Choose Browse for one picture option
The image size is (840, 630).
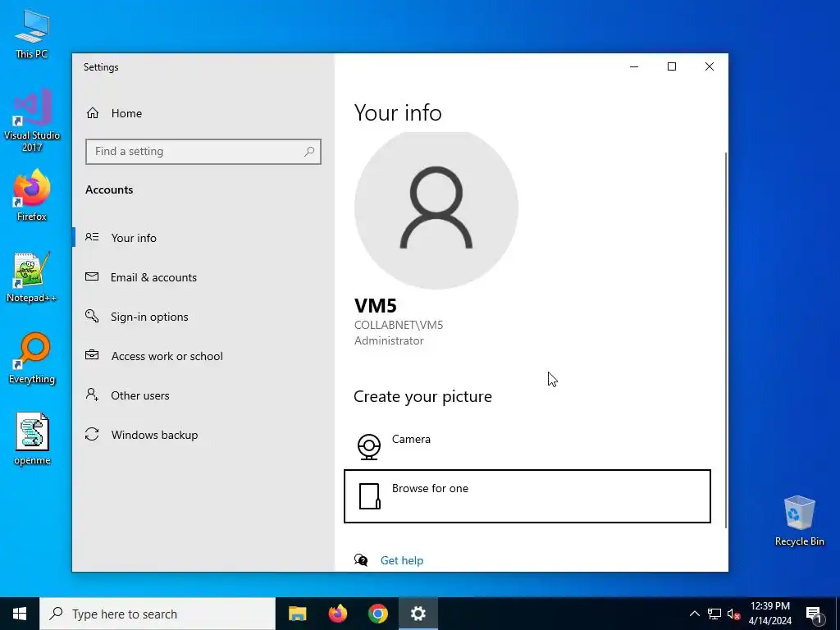tap(527, 496)
